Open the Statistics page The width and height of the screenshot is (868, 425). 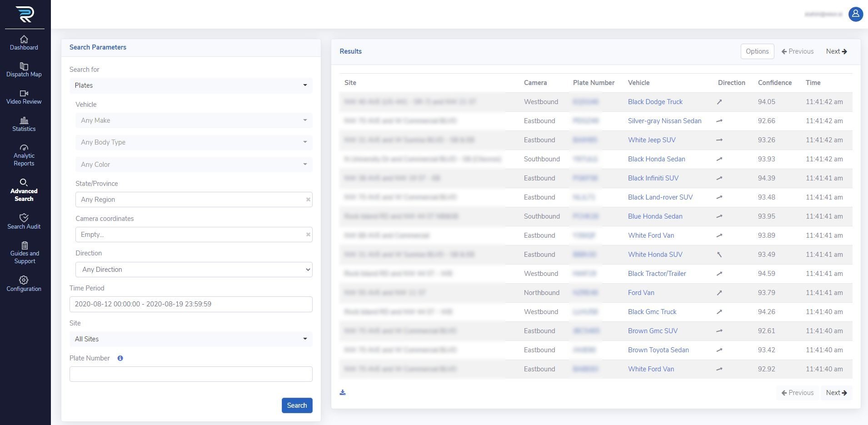point(24,125)
